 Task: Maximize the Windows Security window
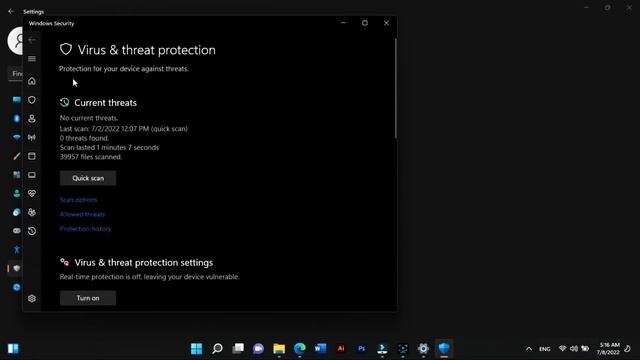365,23
